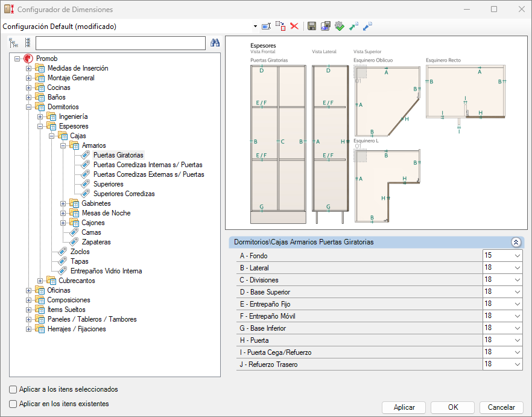Click the Cancelar button
The image size is (532, 417).
click(501, 407)
